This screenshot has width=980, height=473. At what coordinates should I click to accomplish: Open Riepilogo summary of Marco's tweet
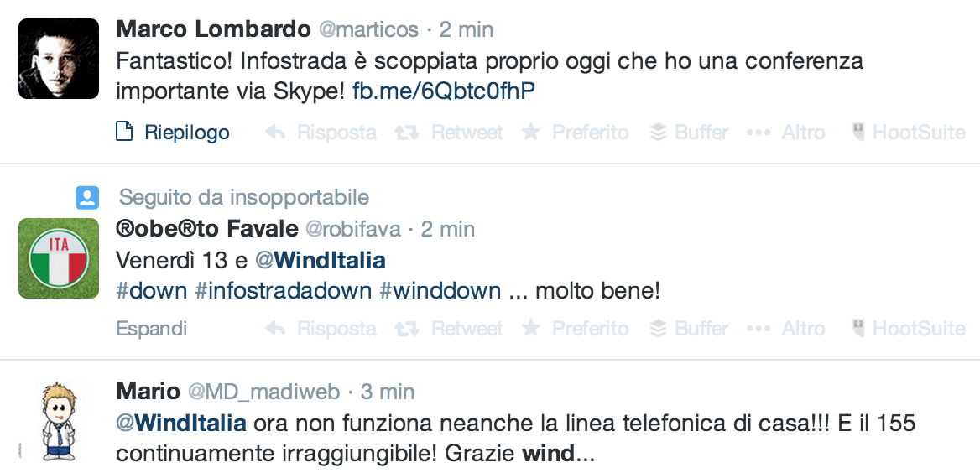pos(173,133)
